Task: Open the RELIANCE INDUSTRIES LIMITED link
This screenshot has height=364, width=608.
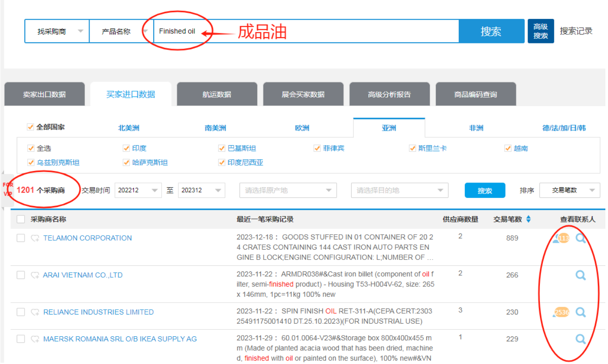Action: pyautogui.click(x=98, y=312)
